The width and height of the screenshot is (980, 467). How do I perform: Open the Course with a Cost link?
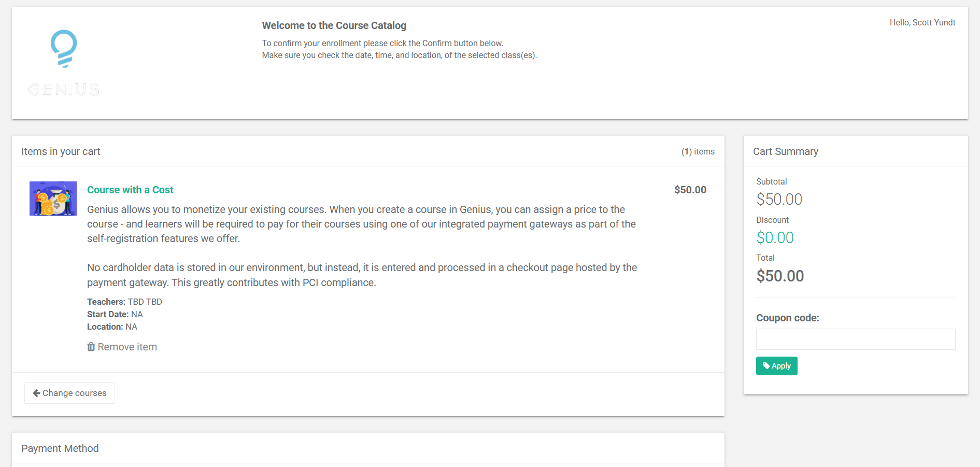tap(130, 190)
